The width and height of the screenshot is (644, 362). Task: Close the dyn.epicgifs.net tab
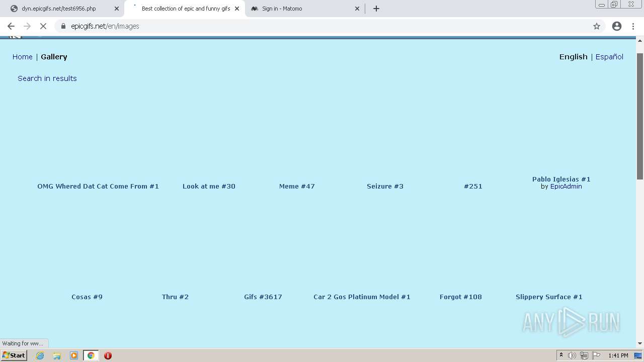pos(117,9)
